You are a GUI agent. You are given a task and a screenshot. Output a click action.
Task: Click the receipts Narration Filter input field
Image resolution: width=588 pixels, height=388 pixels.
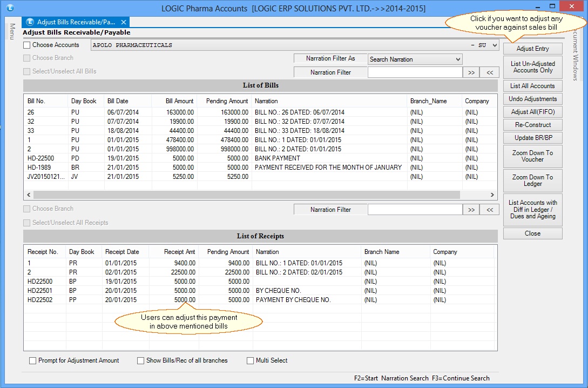pos(415,210)
